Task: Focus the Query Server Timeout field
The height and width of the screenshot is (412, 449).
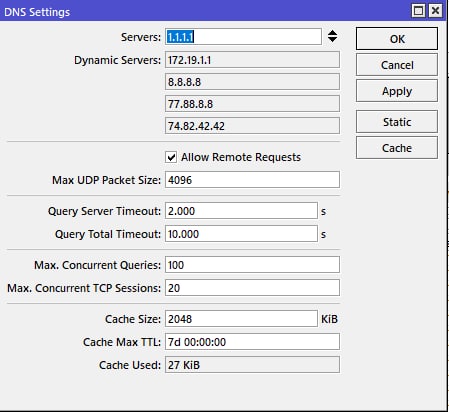Action: (241, 211)
